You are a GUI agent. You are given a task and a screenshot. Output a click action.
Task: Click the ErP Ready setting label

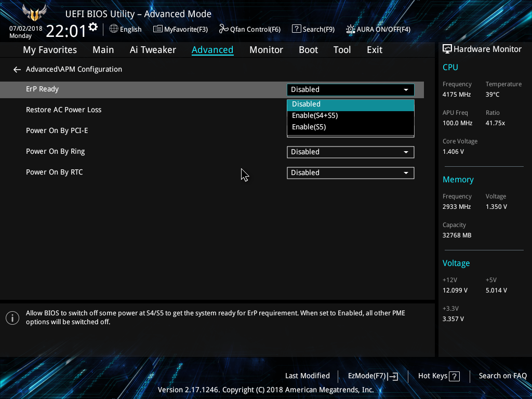tap(43, 89)
